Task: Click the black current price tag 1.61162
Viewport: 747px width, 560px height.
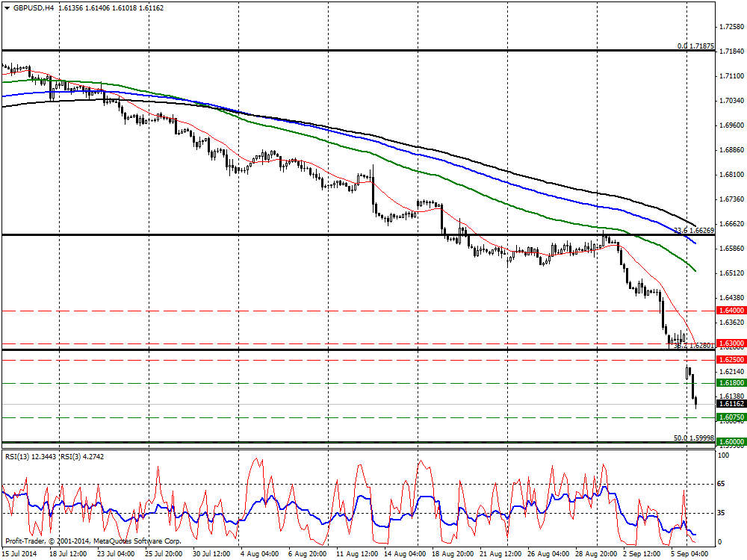Action: (x=730, y=404)
